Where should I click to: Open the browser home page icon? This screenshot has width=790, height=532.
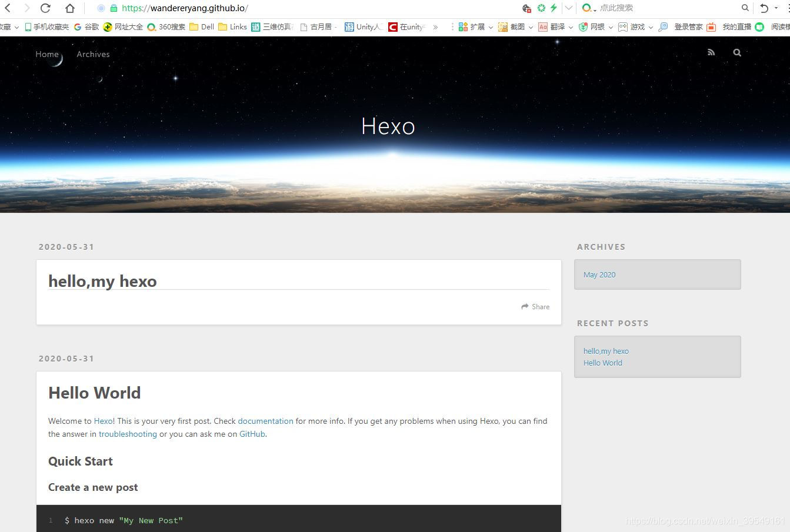coord(70,8)
